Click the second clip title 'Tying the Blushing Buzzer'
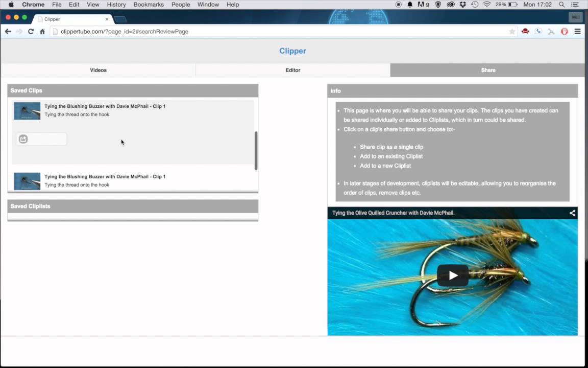 [x=105, y=176]
